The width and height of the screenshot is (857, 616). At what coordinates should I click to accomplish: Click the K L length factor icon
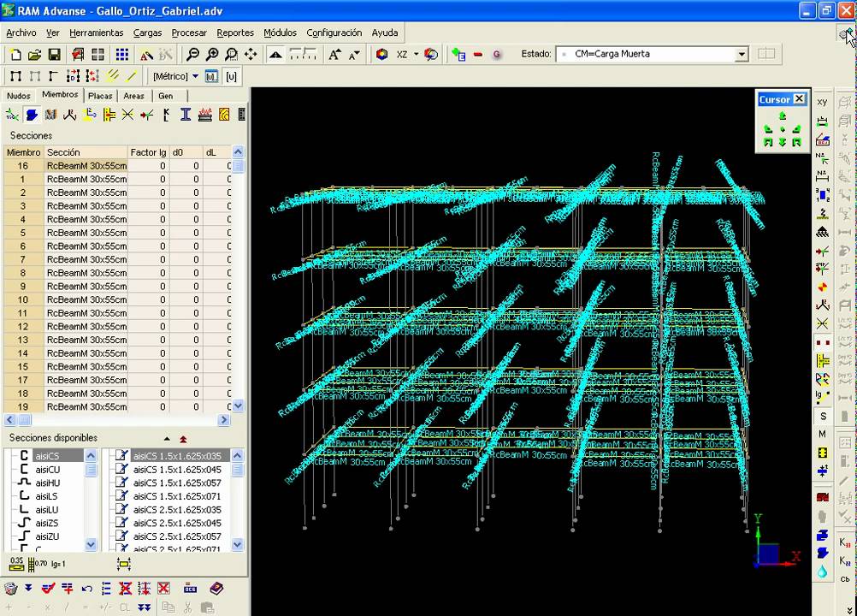[166, 115]
